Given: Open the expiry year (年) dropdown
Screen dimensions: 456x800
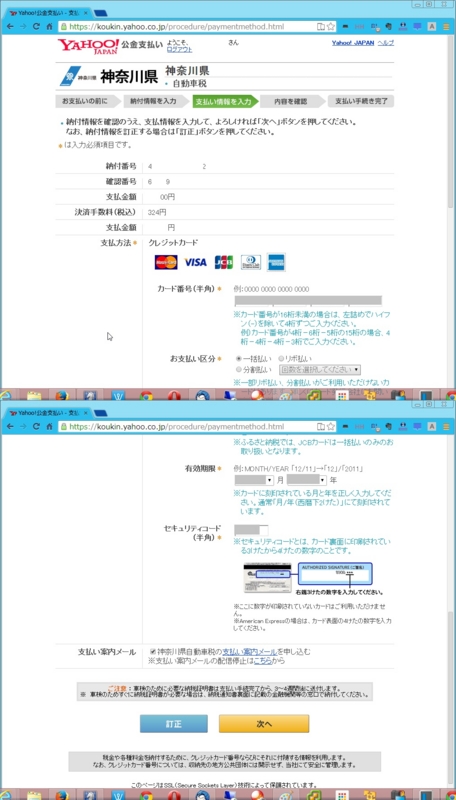Looking at the screenshot, I should [x=307, y=480].
